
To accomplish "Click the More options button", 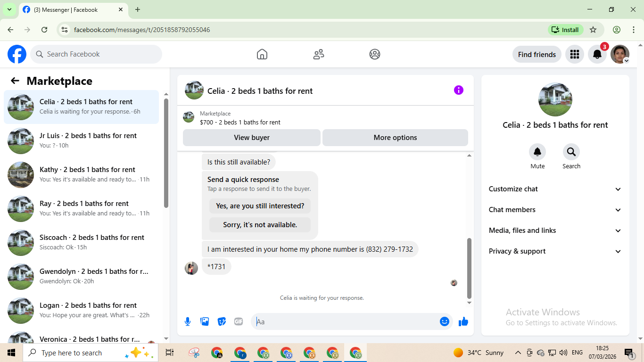I will coord(395,138).
